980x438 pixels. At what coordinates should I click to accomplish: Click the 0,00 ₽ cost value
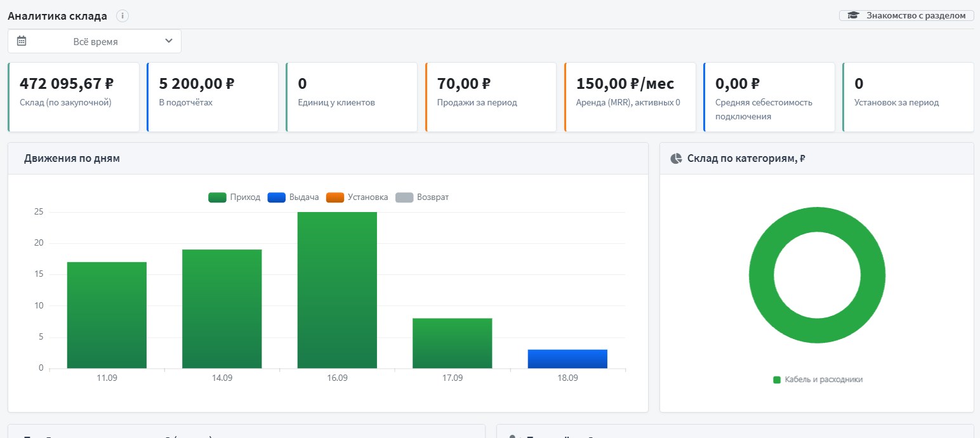[738, 83]
